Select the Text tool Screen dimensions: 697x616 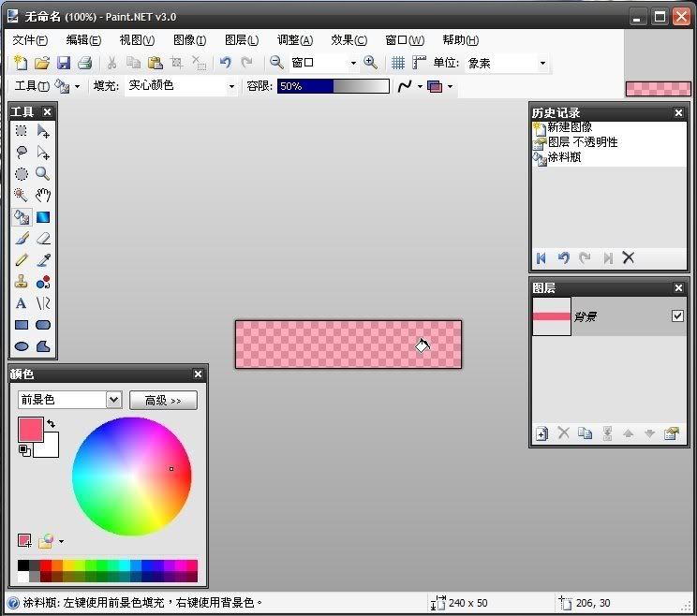pyautogui.click(x=21, y=303)
